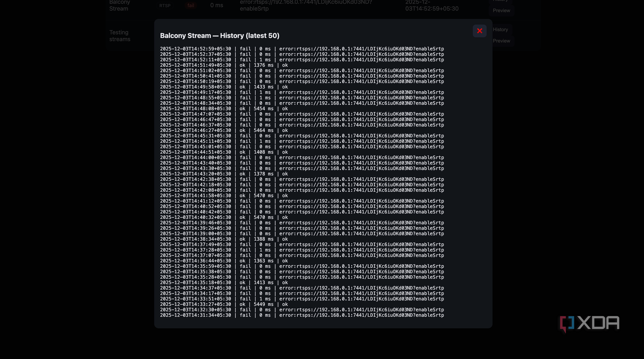Click the Balcony row last-checked timestamp
Image resolution: width=644 pixels, height=359 pixels.
[x=432, y=5]
